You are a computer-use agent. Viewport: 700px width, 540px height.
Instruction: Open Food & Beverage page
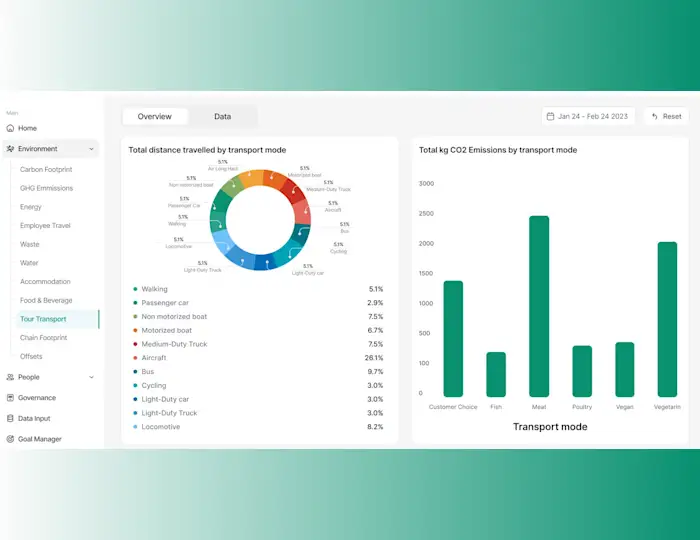46,300
